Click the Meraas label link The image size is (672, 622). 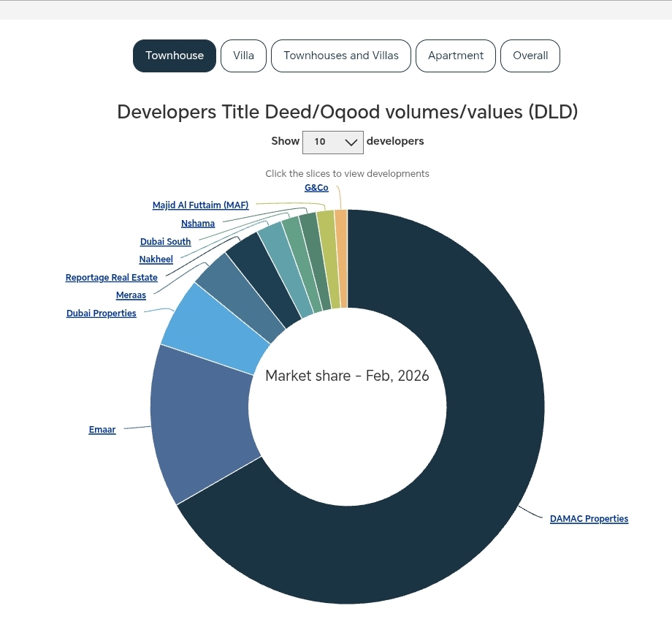coord(131,295)
